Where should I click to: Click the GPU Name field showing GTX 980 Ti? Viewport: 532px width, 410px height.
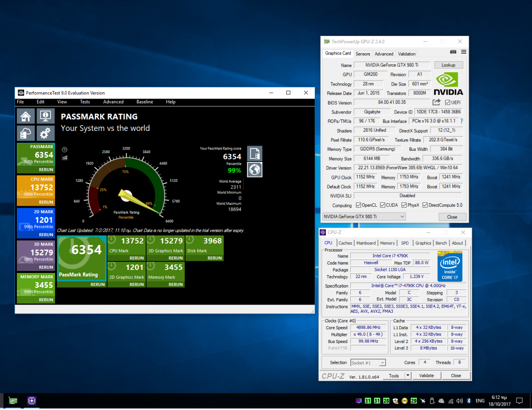[391, 65]
